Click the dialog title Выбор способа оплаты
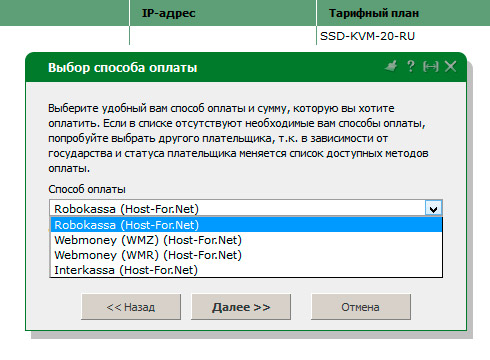The width and height of the screenshot is (490, 360). [123, 67]
